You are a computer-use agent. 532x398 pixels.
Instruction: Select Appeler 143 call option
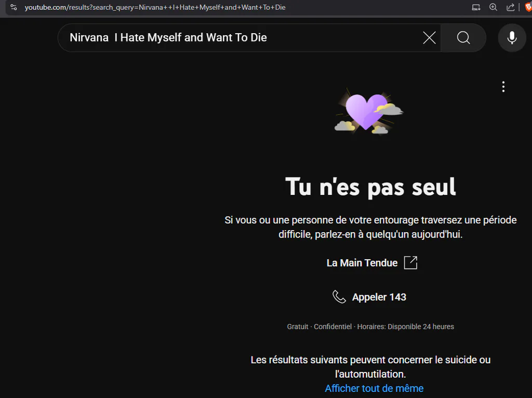(369, 297)
